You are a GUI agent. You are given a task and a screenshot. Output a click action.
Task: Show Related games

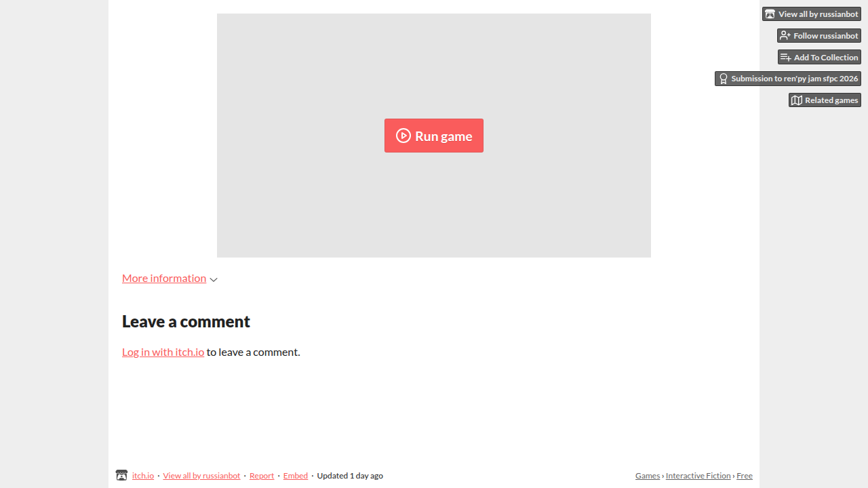pyautogui.click(x=825, y=100)
